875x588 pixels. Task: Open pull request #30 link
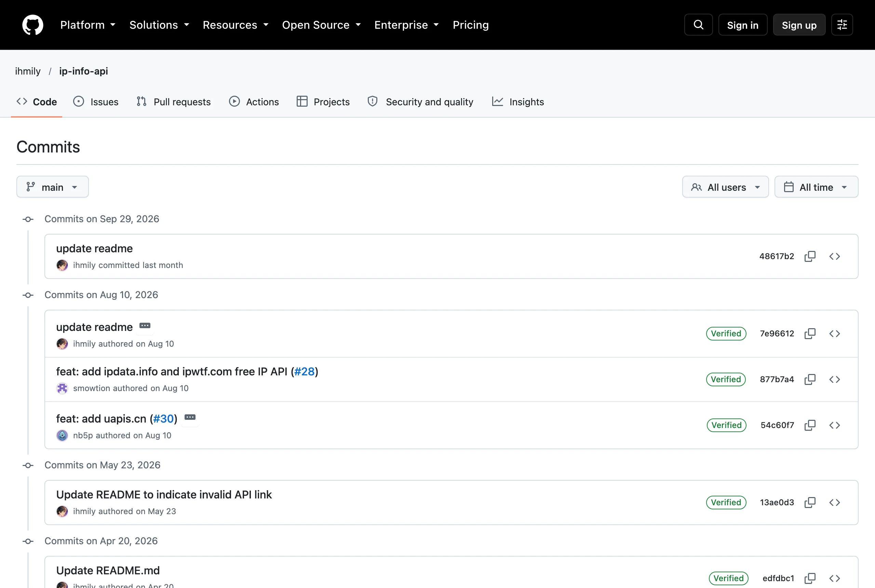pos(163,418)
